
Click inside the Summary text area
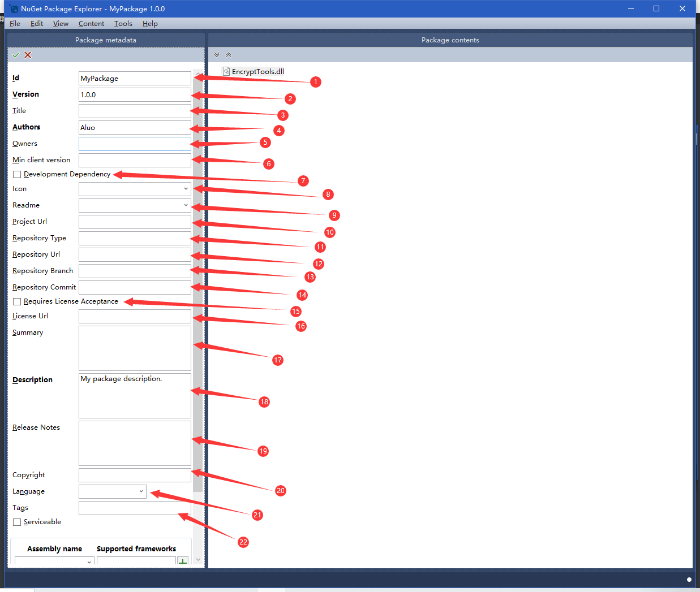click(x=135, y=348)
